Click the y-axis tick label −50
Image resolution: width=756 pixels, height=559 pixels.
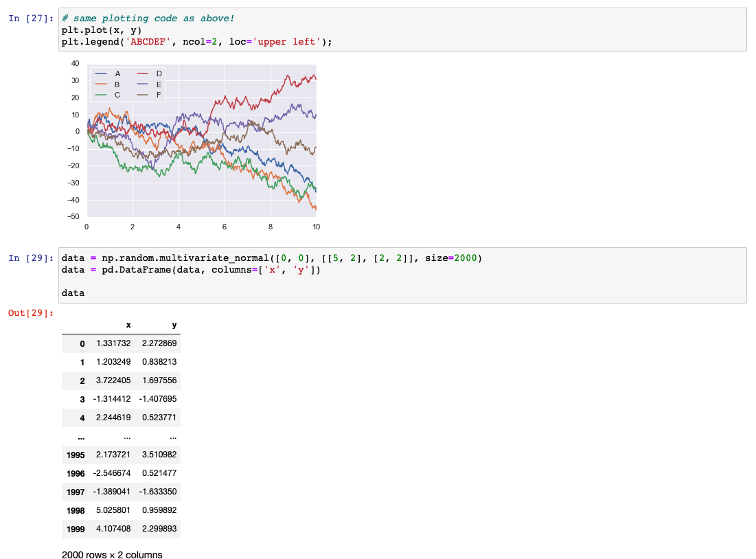(73, 216)
